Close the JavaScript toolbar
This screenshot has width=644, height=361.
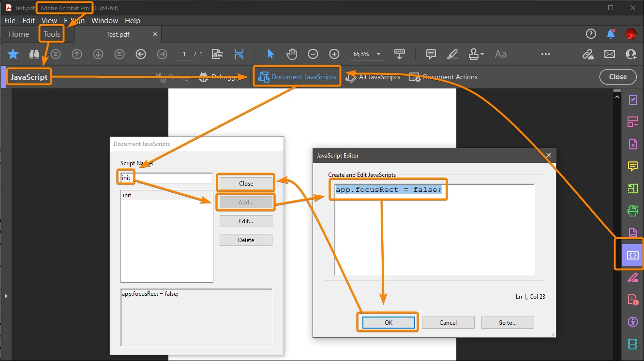click(x=618, y=76)
